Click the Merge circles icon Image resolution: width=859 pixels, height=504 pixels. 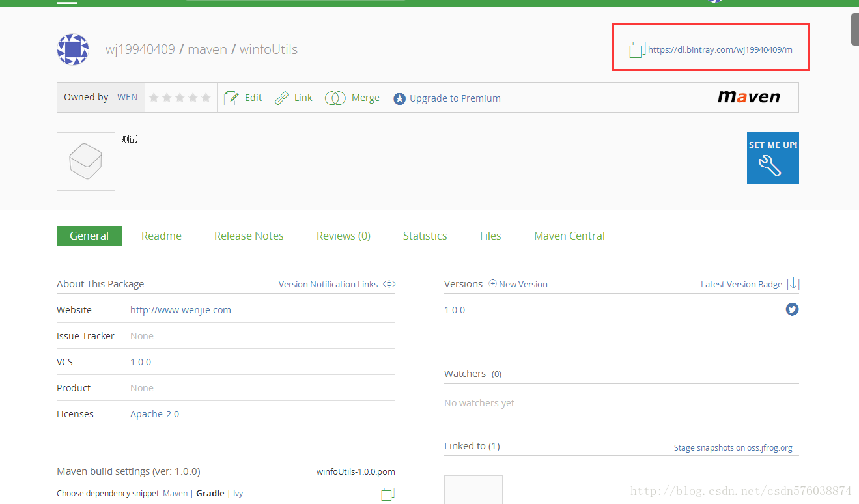335,98
